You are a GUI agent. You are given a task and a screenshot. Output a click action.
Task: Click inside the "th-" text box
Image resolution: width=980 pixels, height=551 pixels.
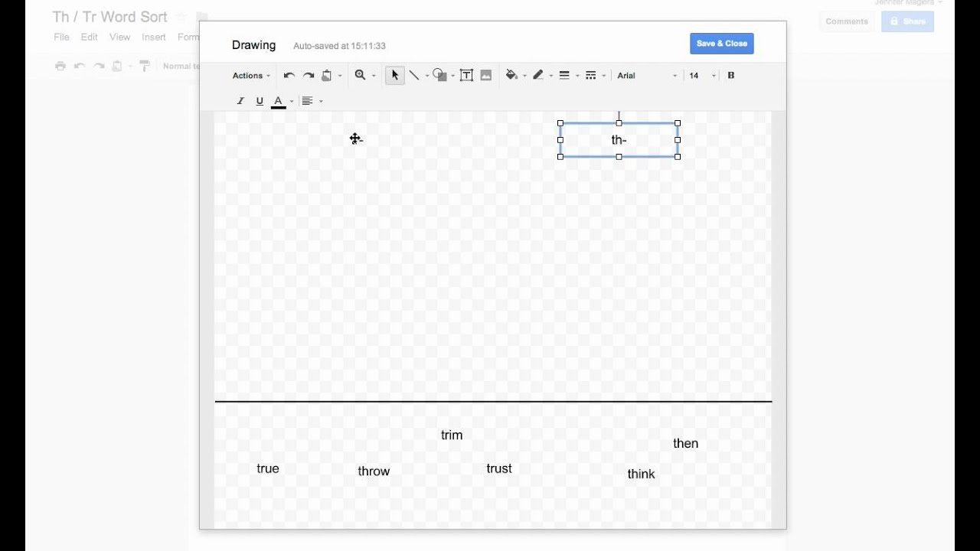coord(619,140)
